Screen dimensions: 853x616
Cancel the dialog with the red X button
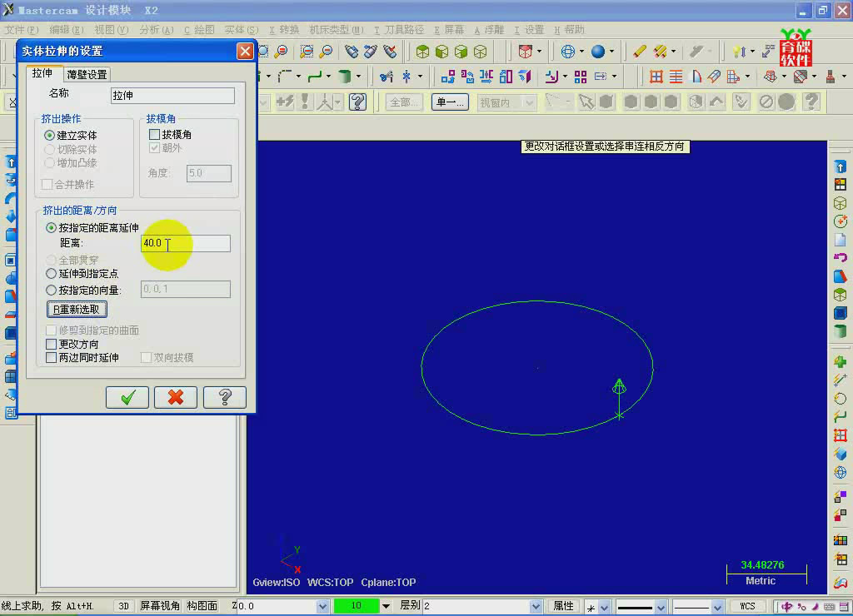click(176, 397)
